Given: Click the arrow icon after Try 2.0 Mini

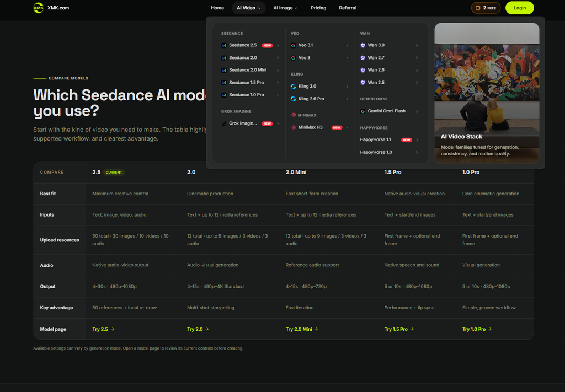Looking at the screenshot, I should point(316,329).
